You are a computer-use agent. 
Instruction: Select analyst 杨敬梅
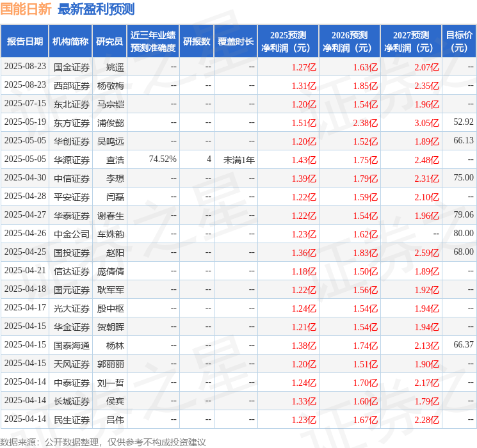pos(111,86)
